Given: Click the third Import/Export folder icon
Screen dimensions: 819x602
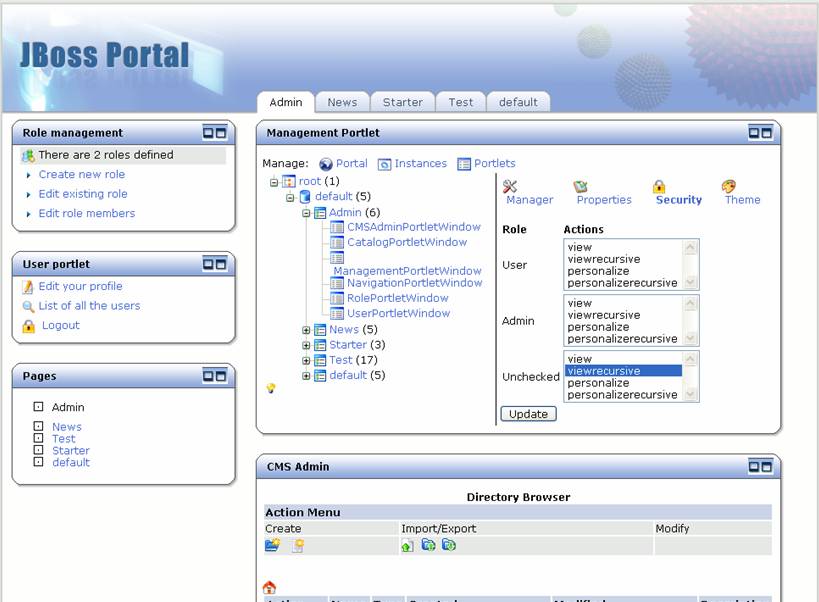Looking at the screenshot, I should point(449,545).
